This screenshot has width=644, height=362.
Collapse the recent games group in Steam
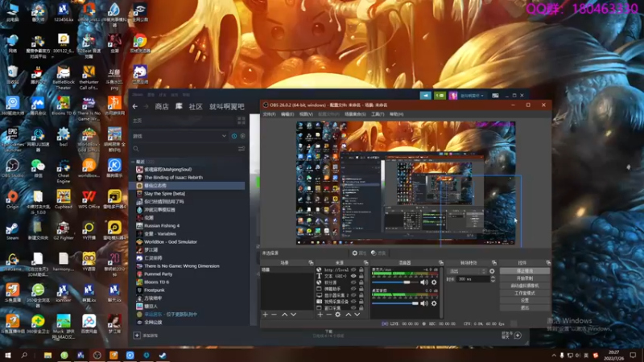[133, 162]
